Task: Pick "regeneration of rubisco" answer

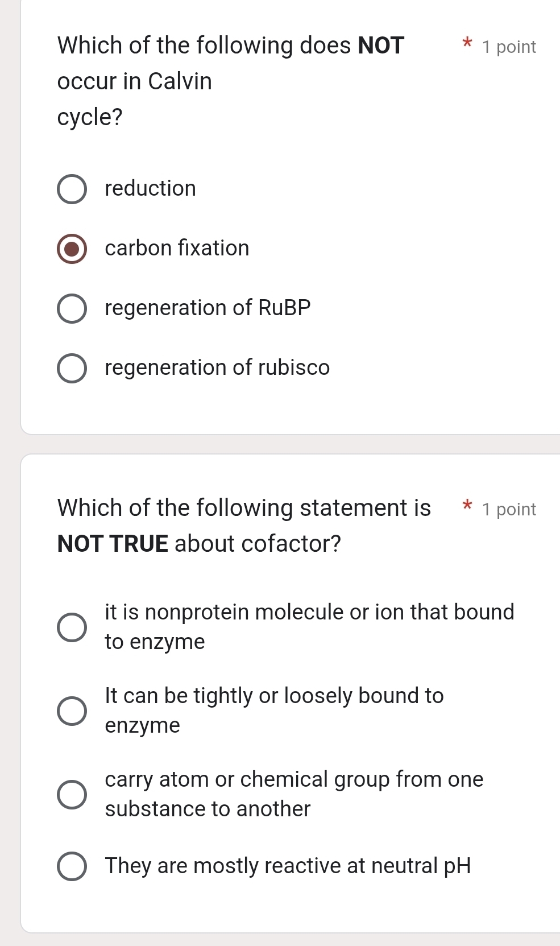Action: coord(72,367)
